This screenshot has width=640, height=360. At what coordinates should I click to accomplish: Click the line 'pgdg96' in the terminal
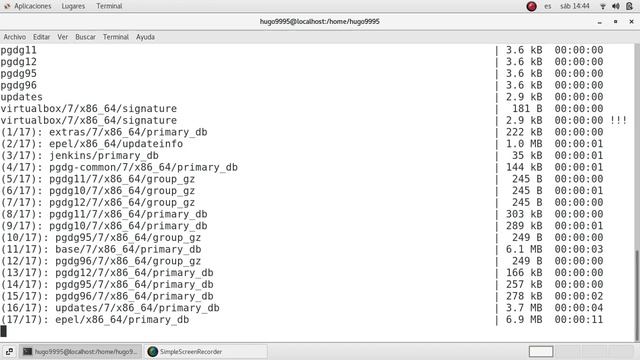click(18, 85)
